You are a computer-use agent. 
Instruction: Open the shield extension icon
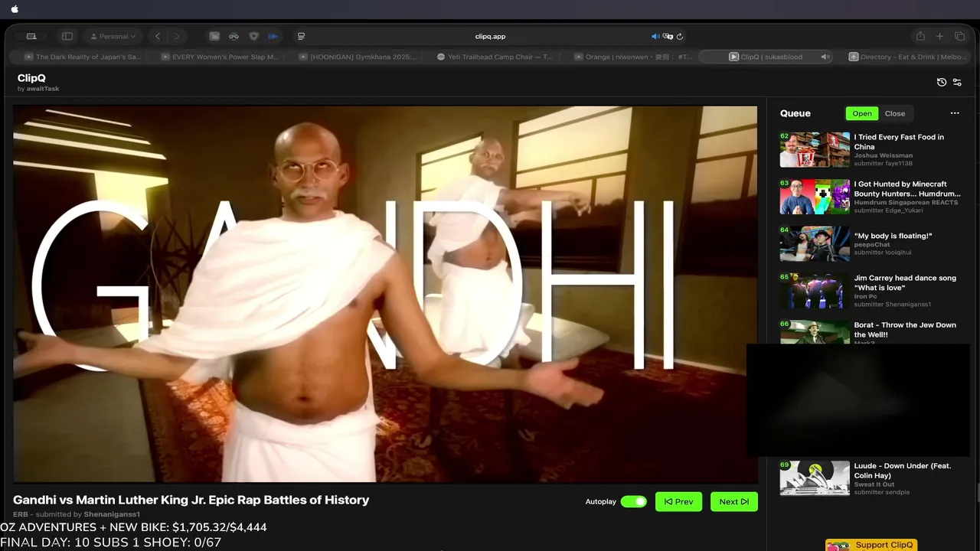point(254,36)
